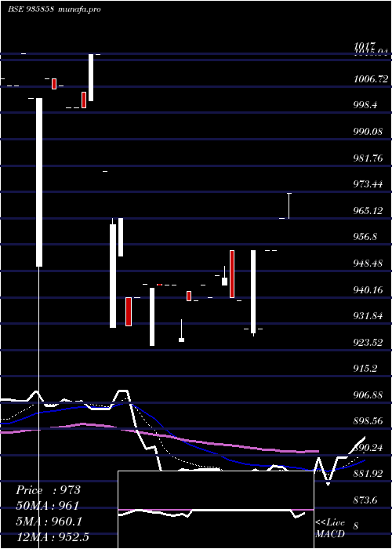
Task: Click the 915.2 price axis label
Action: [366, 369]
